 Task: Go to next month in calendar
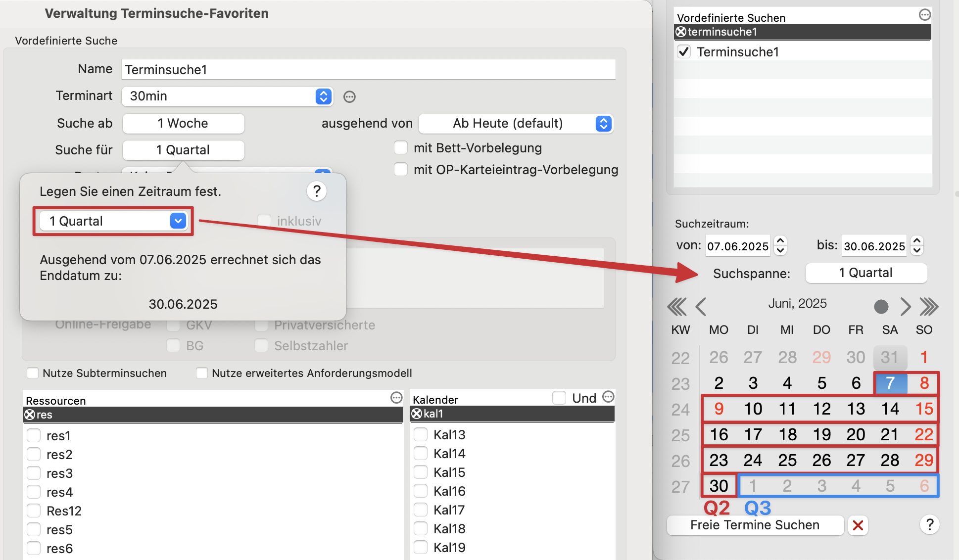905,307
